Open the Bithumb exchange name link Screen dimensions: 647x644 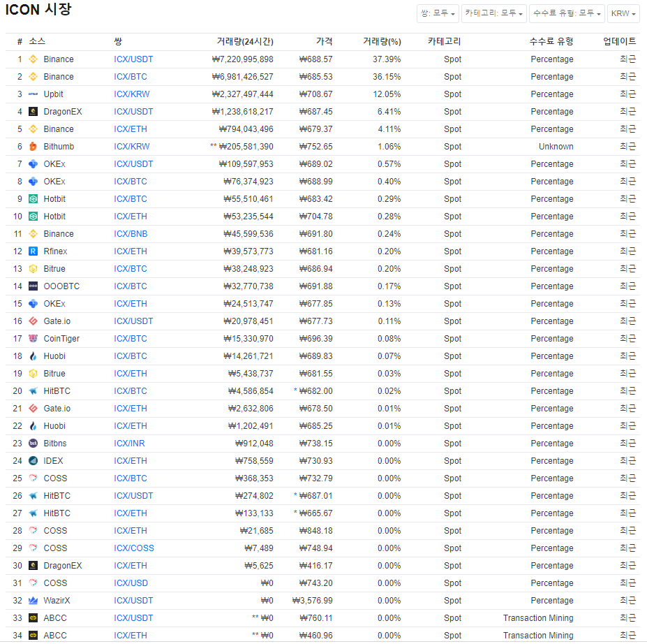(59, 147)
